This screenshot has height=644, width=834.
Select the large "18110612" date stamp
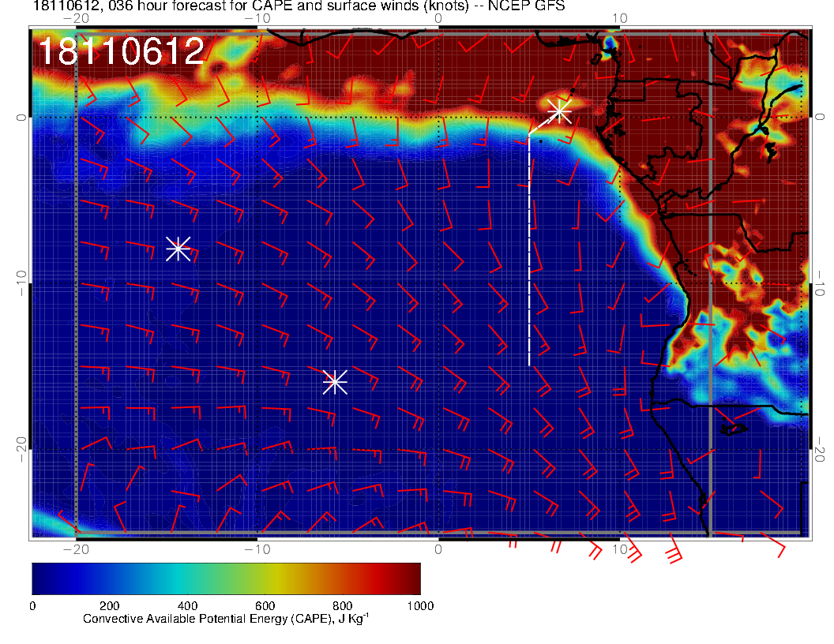[122, 51]
